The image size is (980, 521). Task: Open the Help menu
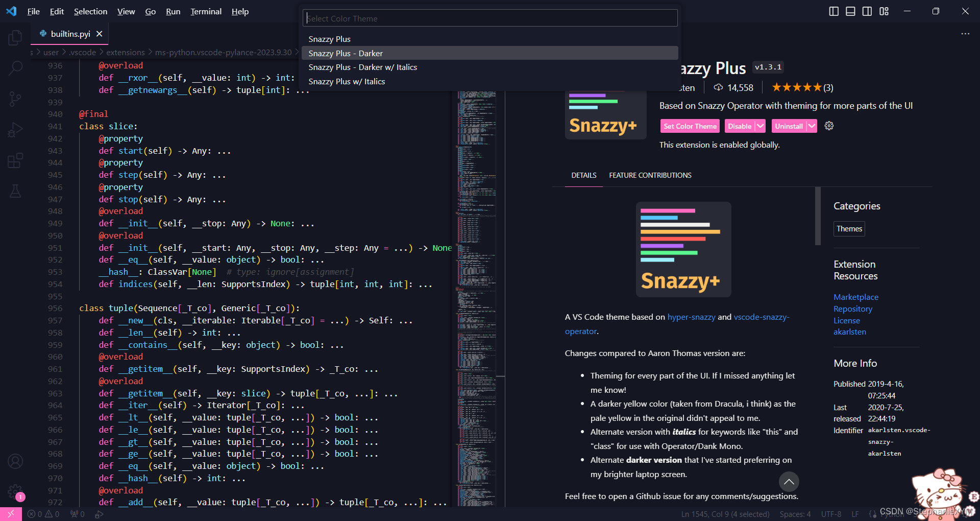click(240, 11)
